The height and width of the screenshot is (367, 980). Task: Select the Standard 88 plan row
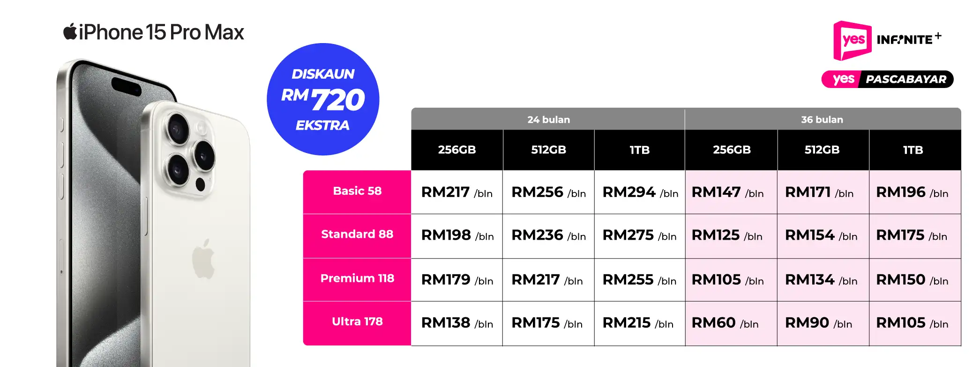(x=632, y=236)
